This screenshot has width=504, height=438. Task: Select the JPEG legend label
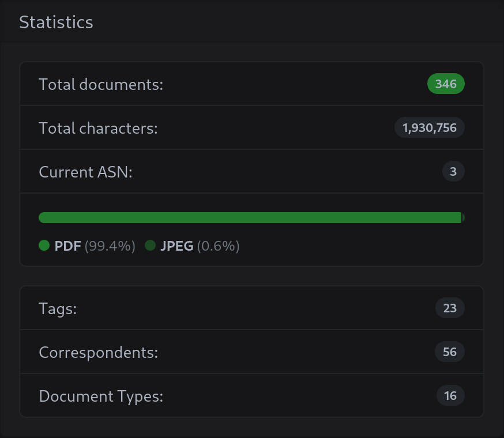[177, 246]
